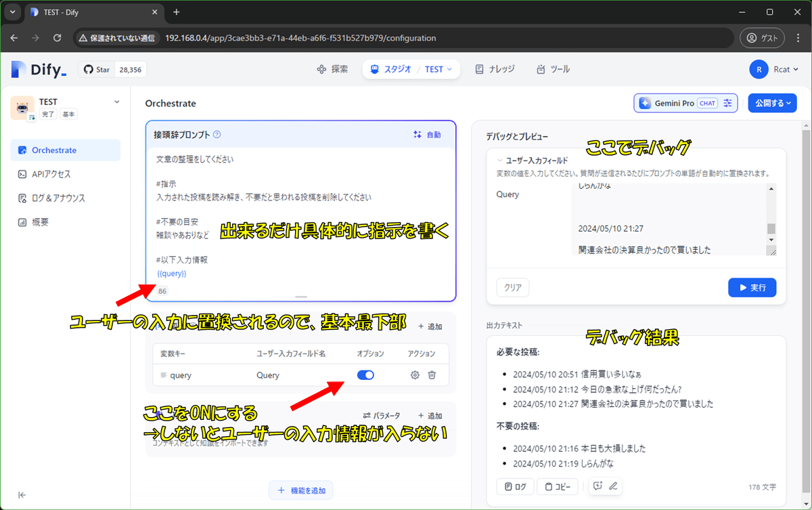
Task: Click クリア to clear debug input
Action: click(512, 287)
